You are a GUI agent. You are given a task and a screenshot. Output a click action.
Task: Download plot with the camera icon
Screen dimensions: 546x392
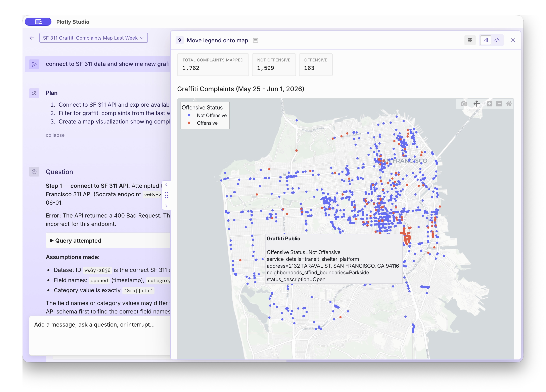pyautogui.click(x=464, y=104)
